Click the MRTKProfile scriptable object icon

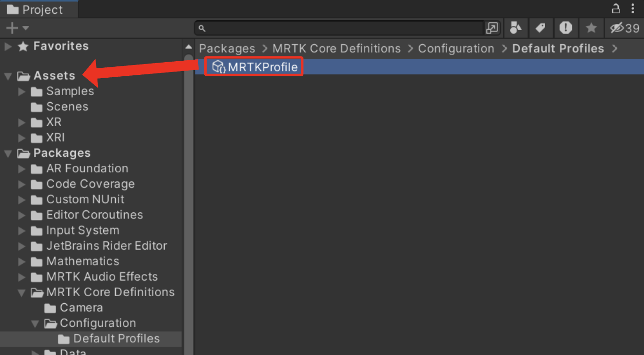[x=218, y=67]
